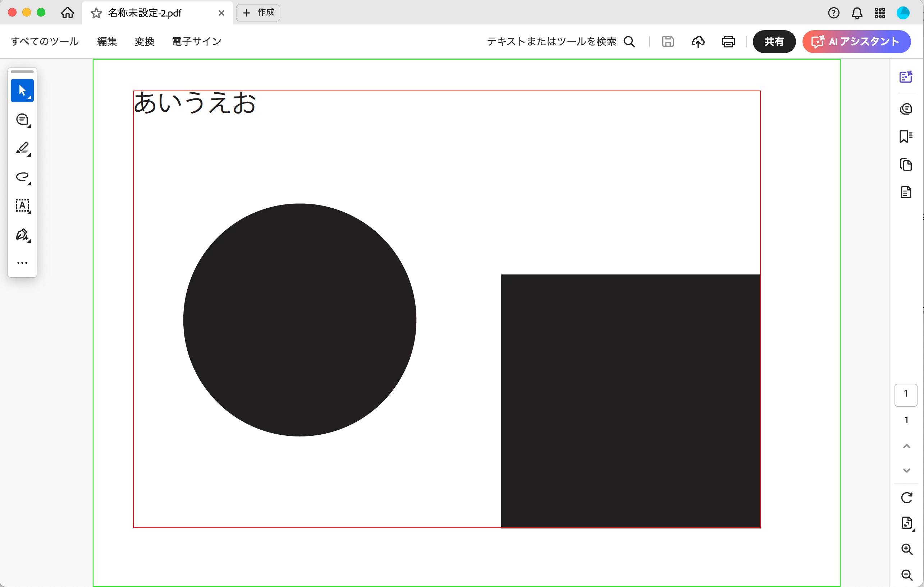This screenshot has width=924, height=587.
Task: Open the fill and sign pen tool
Action: click(22, 234)
